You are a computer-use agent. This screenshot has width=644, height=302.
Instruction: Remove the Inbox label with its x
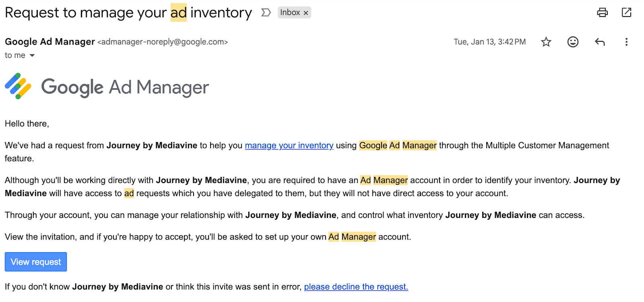306,13
